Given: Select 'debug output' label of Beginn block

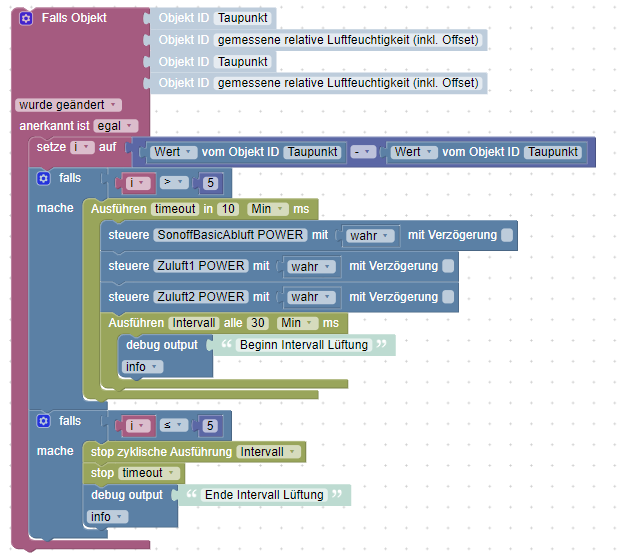Looking at the screenshot, I should point(162,345).
